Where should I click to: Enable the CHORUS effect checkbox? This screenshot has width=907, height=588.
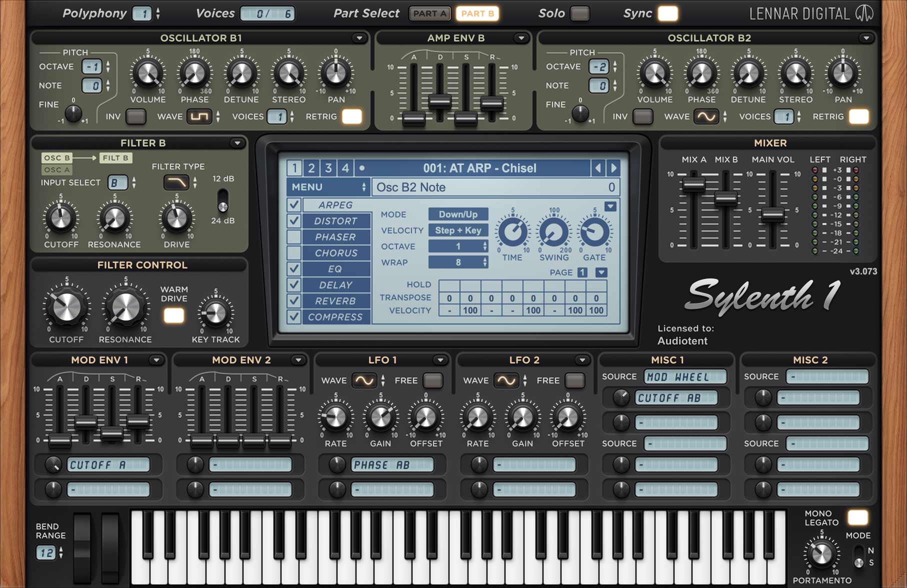294,253
